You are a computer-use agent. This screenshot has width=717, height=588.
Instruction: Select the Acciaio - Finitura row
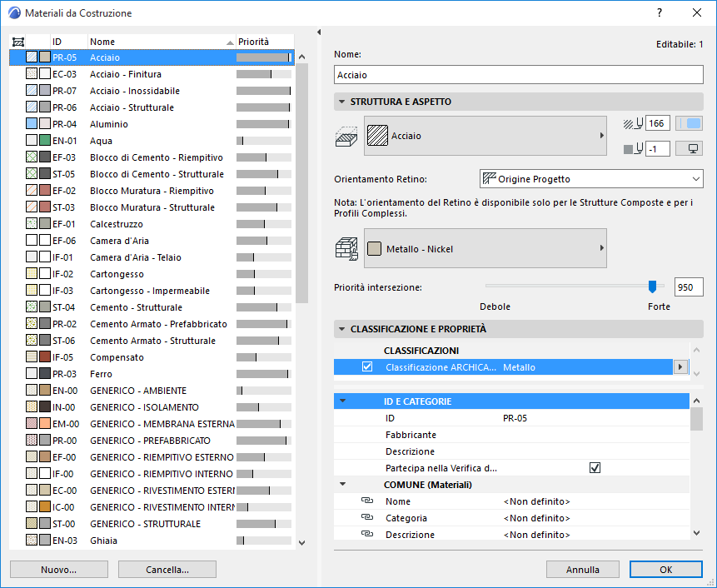click(152, 73)
